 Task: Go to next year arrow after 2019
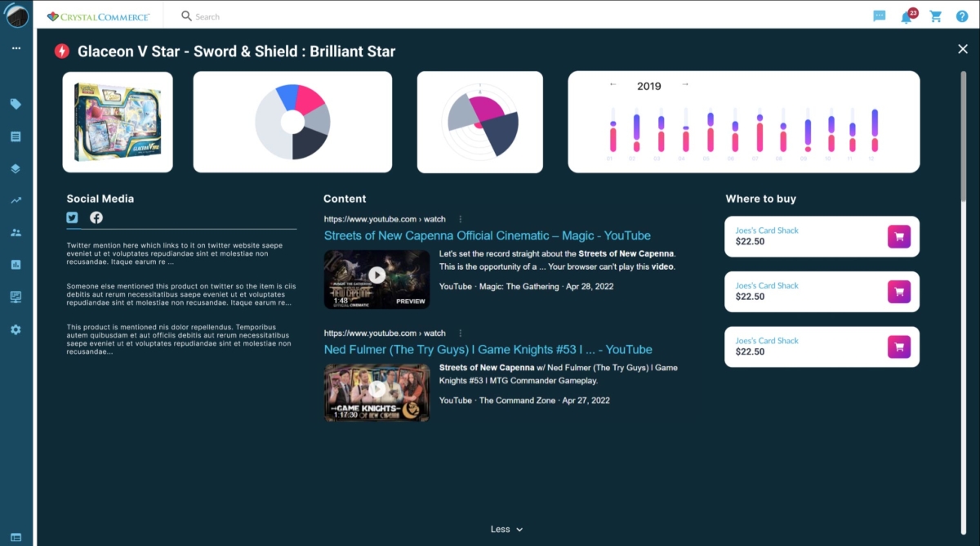(x=685, y=84)
